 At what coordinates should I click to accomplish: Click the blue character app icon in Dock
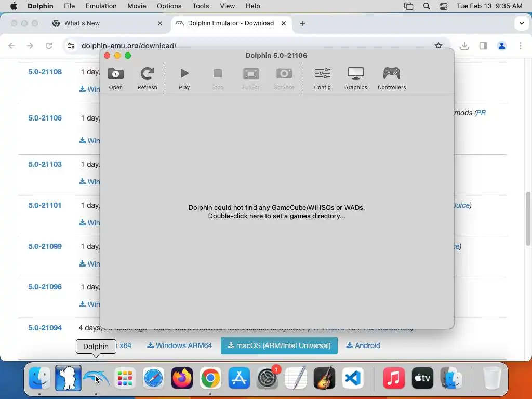point(68,378)
